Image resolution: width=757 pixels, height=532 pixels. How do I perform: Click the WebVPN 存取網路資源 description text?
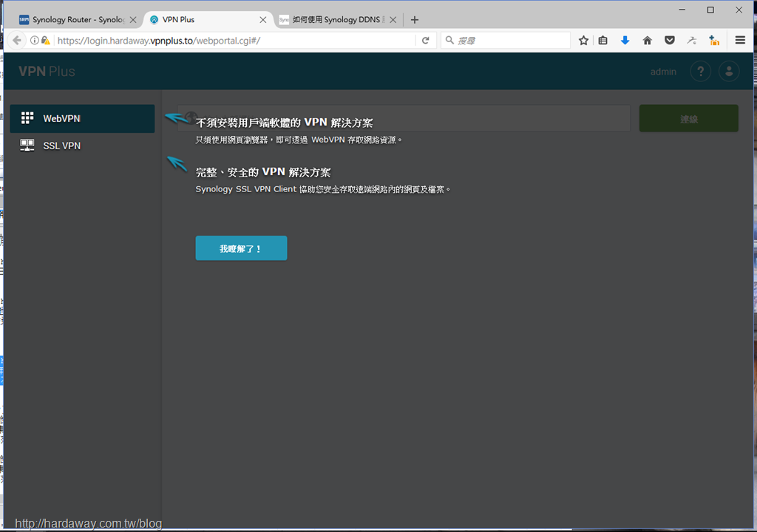pos(299,140)
